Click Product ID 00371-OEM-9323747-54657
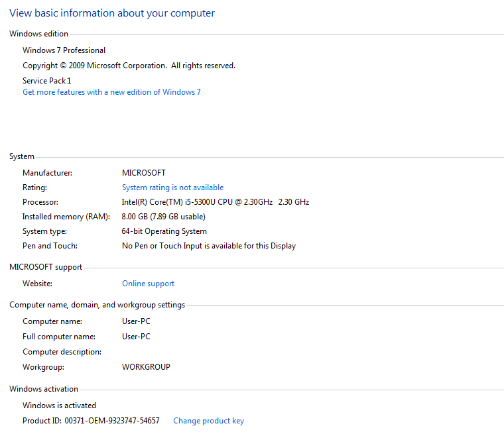Screen dimensions: 504x438 [x=91, y=421]
